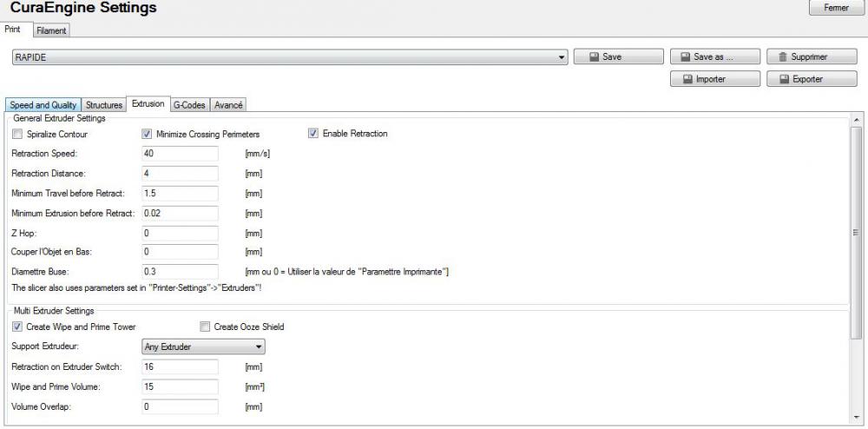
Task: Click the disk icon on Exporter
Action: click(785, 79)
